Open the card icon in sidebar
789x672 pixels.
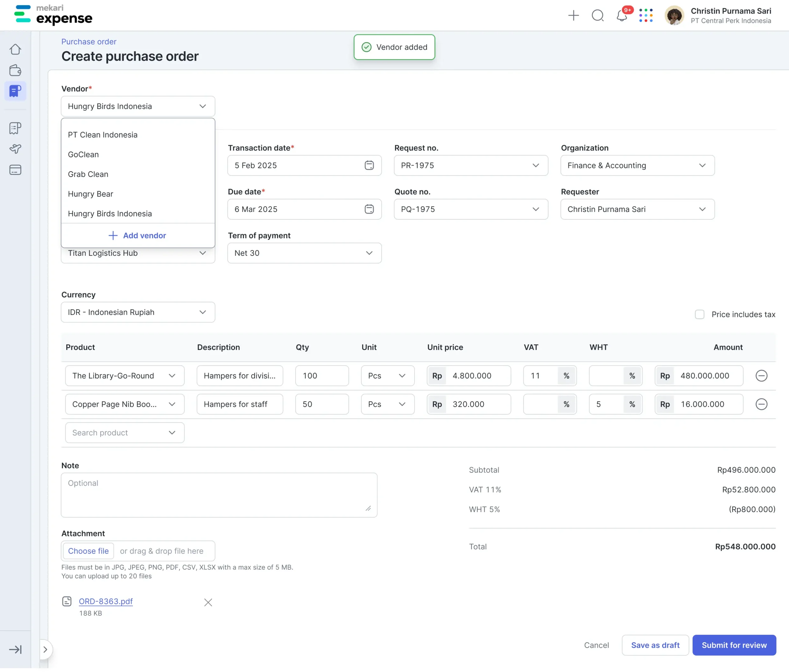pyautogui.click(x=15, y=170)
